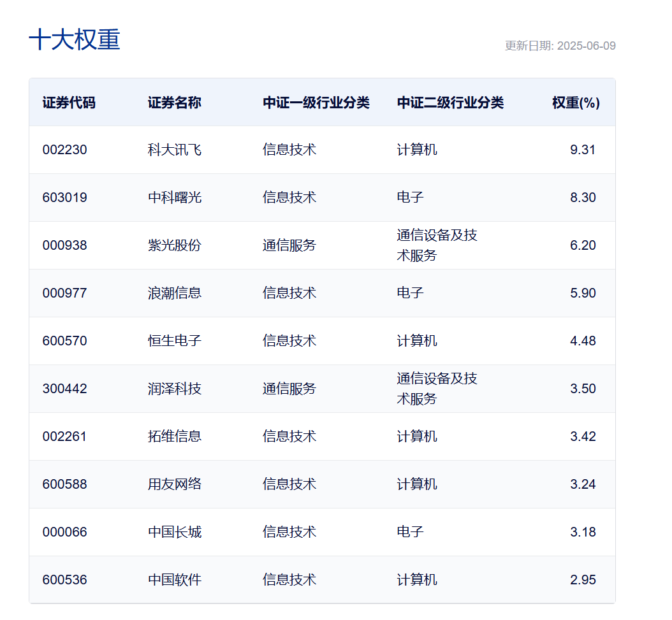Select stock name 中国软件
Image resolution: width=672 pixels, height=620 pixels.
[x=175, y=580]
